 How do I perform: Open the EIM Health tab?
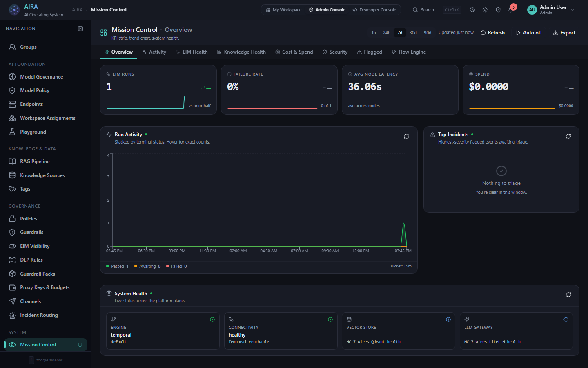coord(192,52)
